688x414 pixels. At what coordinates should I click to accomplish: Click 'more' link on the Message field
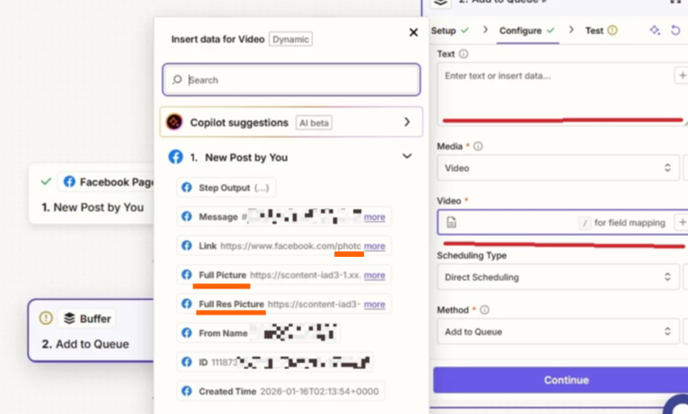coord(374,217)
